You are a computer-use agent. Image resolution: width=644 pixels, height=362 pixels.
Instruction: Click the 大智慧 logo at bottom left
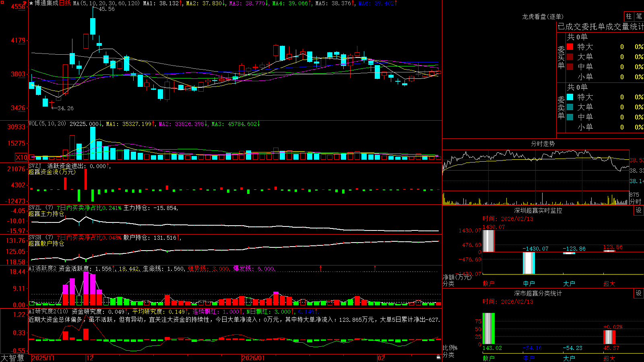click(x=13, y=358)
